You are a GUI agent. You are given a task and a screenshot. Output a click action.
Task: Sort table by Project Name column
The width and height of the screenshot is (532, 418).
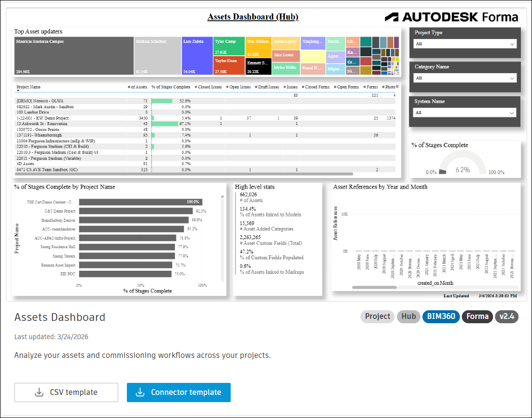pos(28,87)
